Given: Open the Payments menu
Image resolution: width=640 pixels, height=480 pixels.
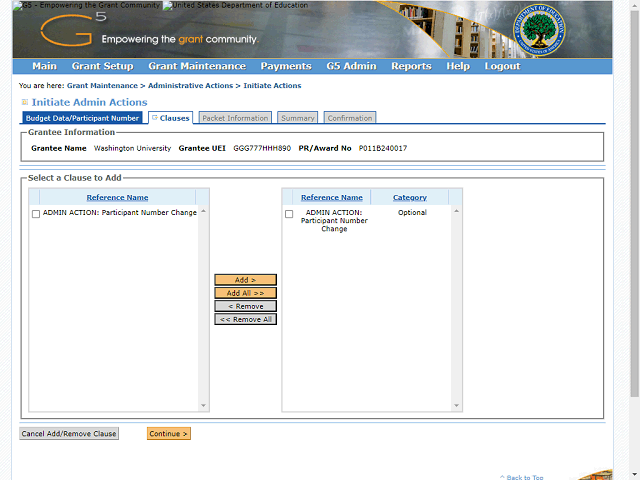Looking at the screenshot, I should click(x=286, y=66).
